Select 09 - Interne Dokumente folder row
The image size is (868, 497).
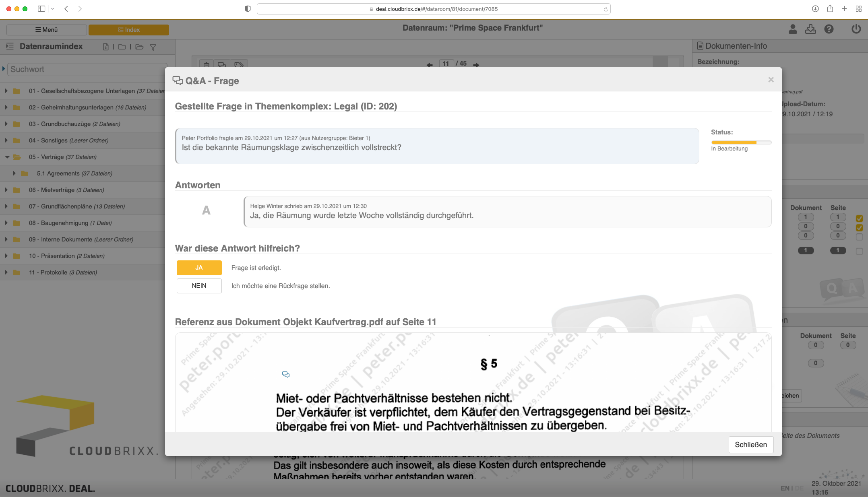[83, 239]
